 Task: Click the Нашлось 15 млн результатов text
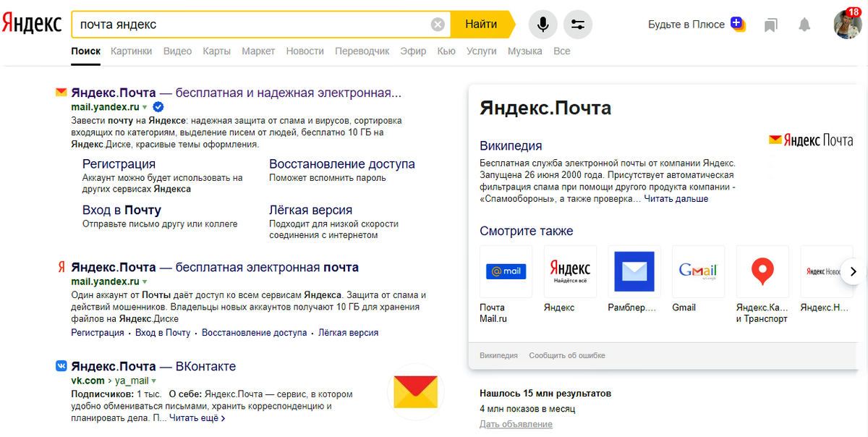[x=545, y=394]
